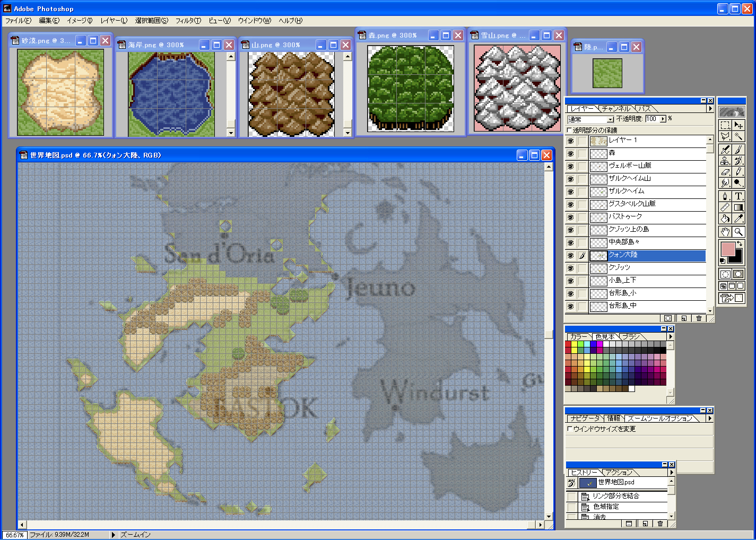Screen dimensions: 756x540
Task: Reset default foreground and background colors
Action: coord(723,261)
